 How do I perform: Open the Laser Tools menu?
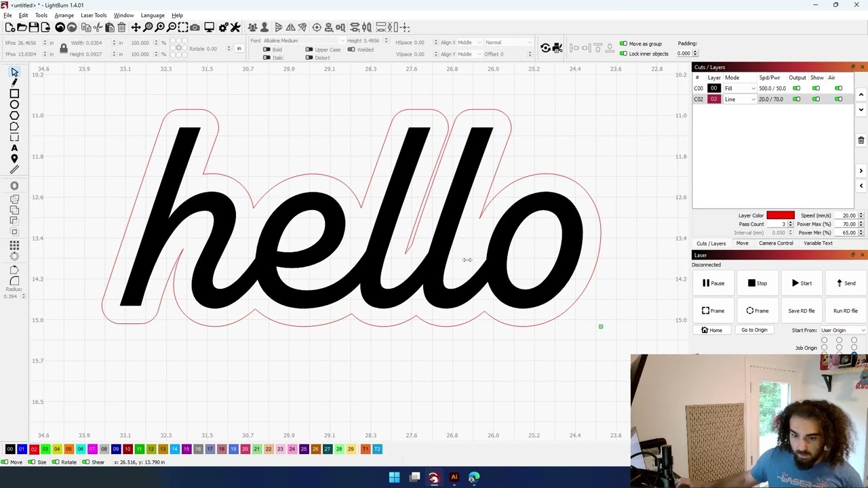(x=94, y=15)
